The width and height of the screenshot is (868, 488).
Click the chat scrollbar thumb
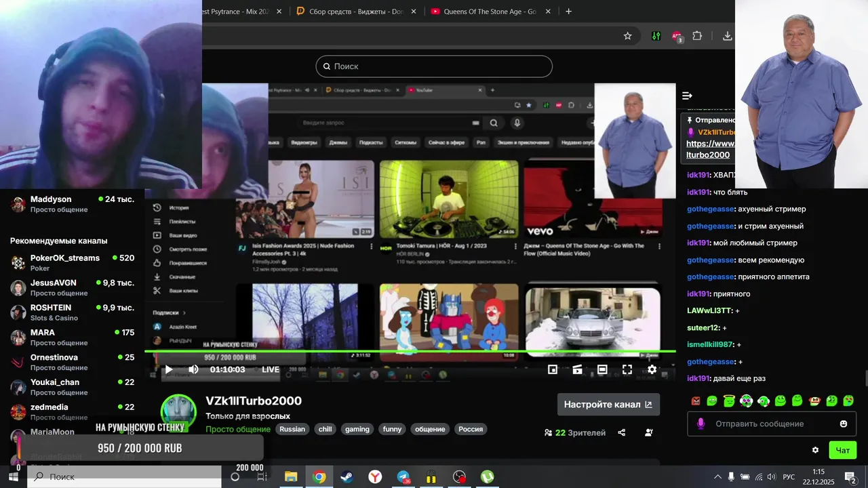click(865, 380)
